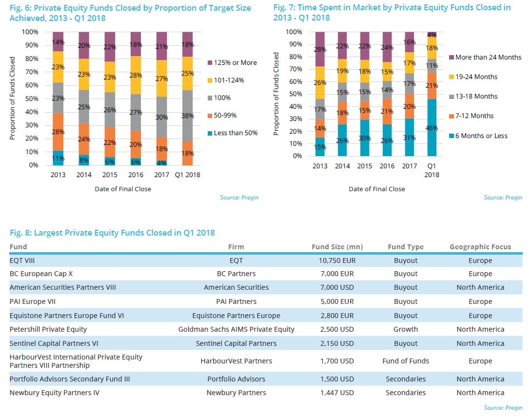The image size is (532, 420).
Task: Click the 46% teal segment in Fig. 7
Action: (432, 127)
